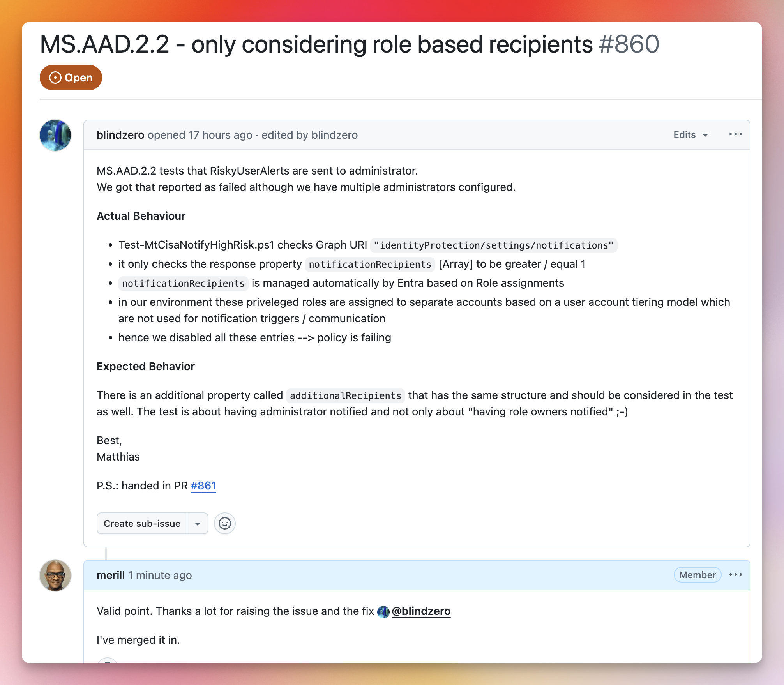
Task: Open merill's avatar next to comment
Action: [55, 576]
